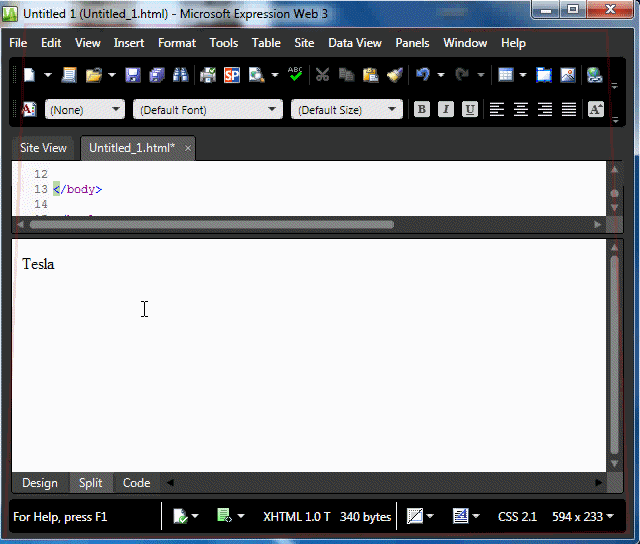Run the spelling check tool

pos(295,75)
